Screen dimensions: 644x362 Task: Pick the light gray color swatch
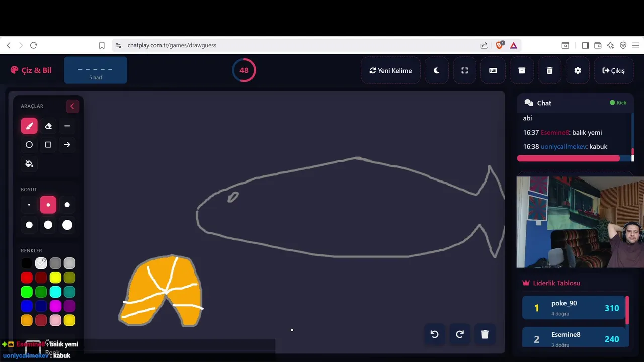tap(70, 263)
